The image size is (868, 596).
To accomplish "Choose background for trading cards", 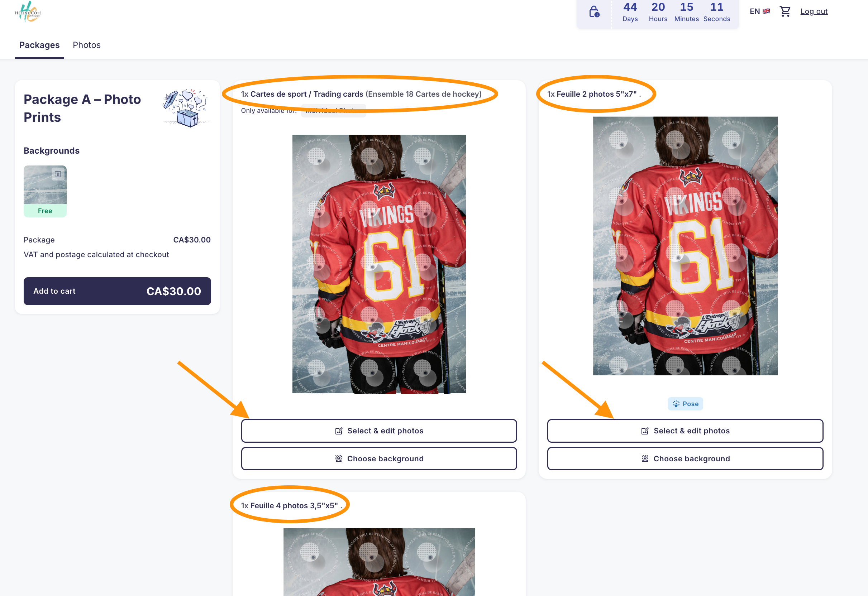I will tap(379, 458).
